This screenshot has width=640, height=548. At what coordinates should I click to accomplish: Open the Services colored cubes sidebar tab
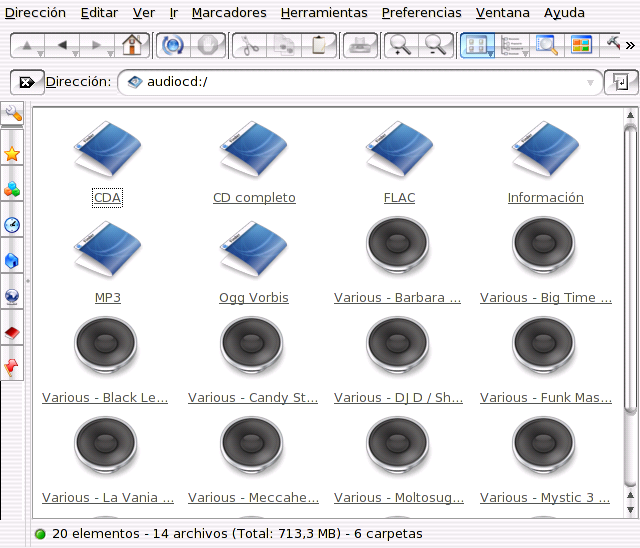tap(12, 189)
